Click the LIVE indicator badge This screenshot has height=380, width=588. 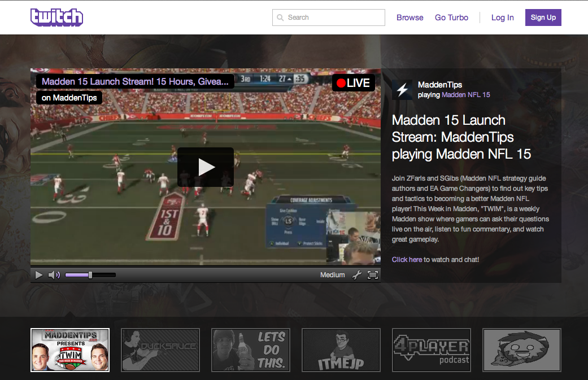click(x=353, y=83)
